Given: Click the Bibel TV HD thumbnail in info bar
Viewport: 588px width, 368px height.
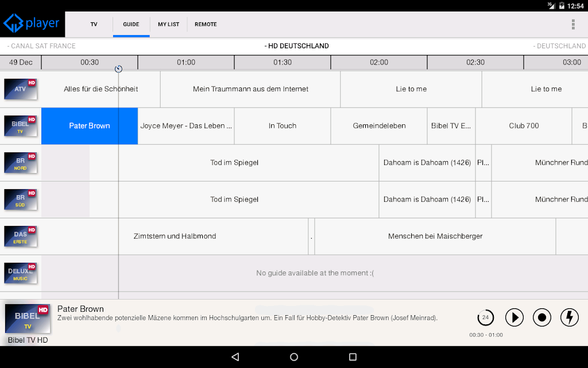Looking at the screenshot, I should click(x=28, y=319).
